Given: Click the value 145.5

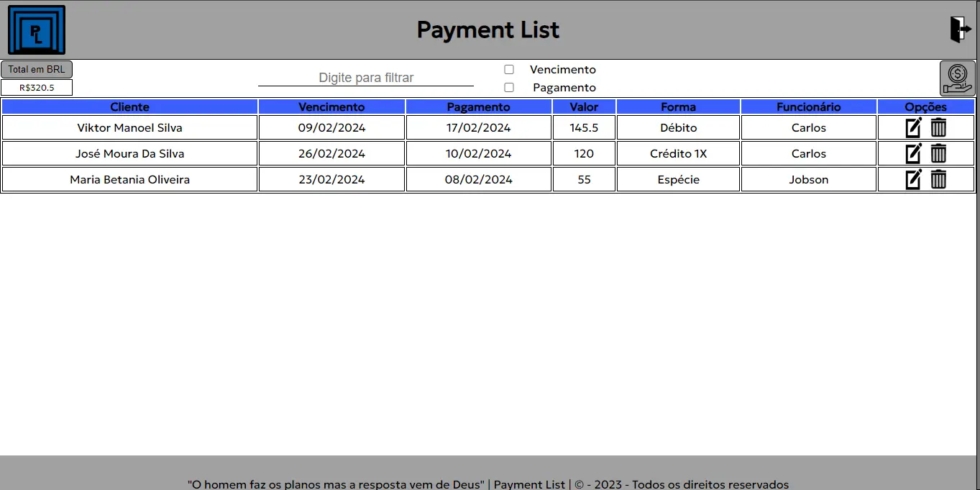Looking at the screenshot, I should click(x=584, y=128).
